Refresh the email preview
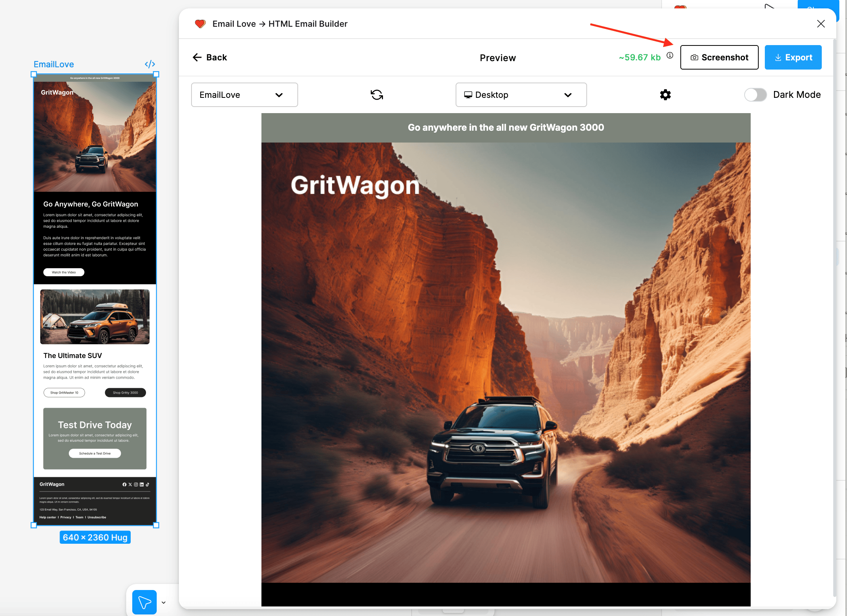The image size is (847, 616). click(377, 95)
